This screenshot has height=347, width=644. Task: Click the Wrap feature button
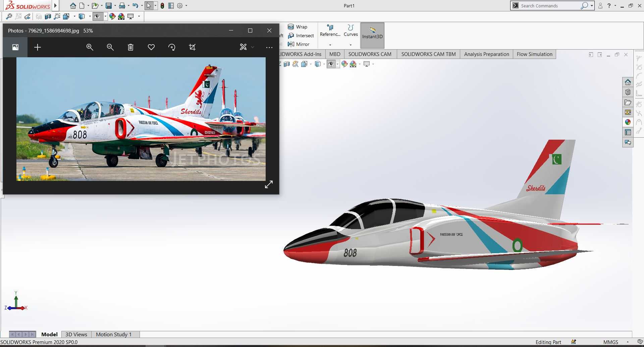298,27
